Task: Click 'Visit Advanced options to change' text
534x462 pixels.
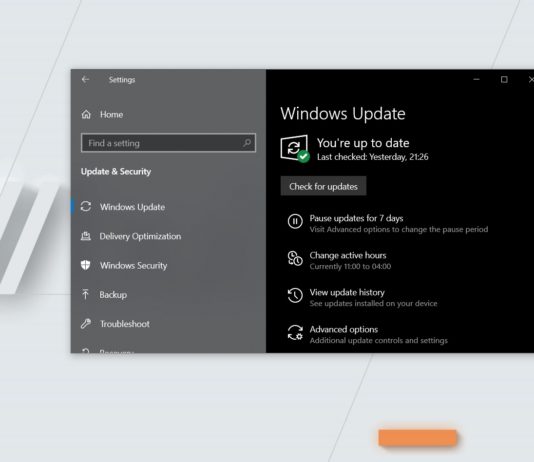Action: tap(398, 229)
